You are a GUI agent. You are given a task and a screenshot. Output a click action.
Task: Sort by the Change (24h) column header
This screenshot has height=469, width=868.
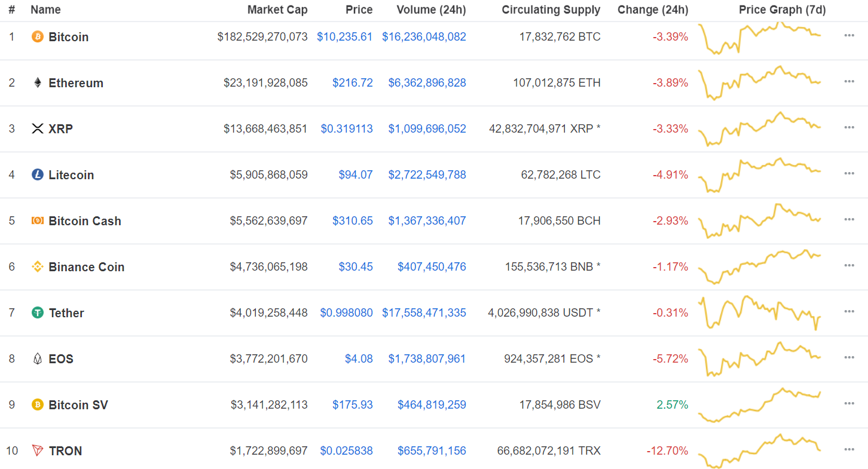click(652, 10)
